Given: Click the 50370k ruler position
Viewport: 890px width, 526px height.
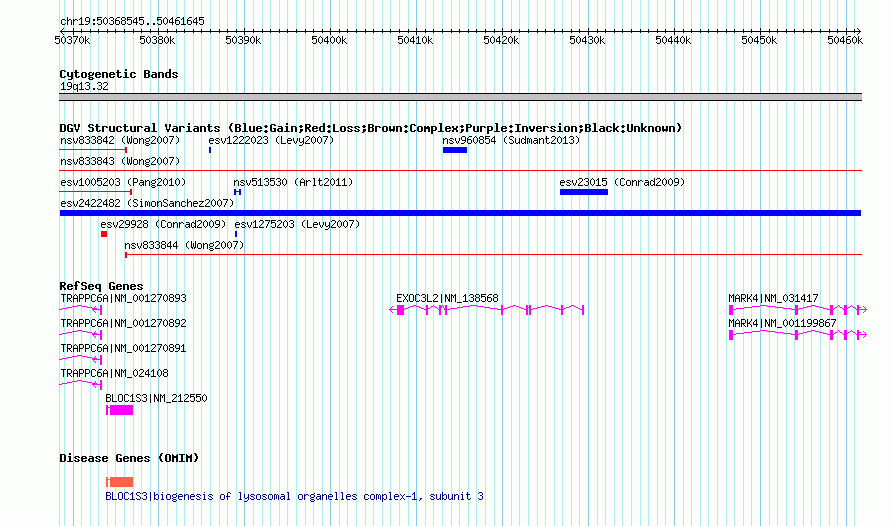Looking at the screenshot, I should pyautogui.click(x=72, y=40).
